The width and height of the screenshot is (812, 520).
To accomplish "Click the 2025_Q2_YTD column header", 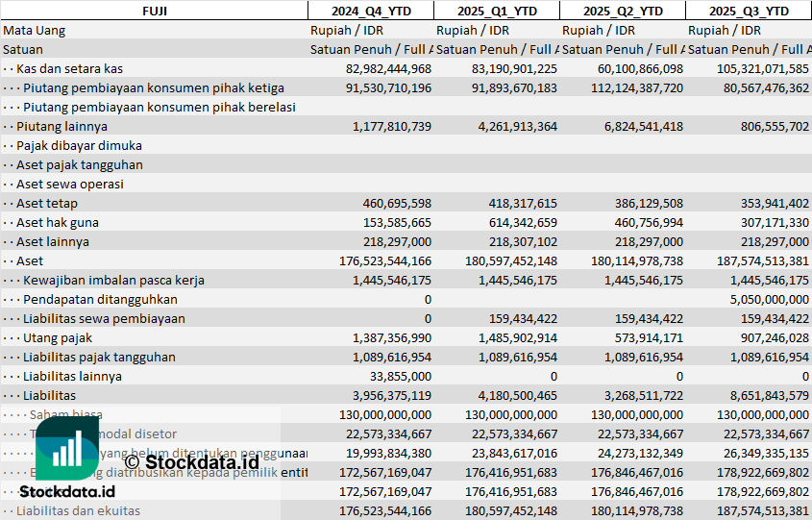I will click(623, 11).
